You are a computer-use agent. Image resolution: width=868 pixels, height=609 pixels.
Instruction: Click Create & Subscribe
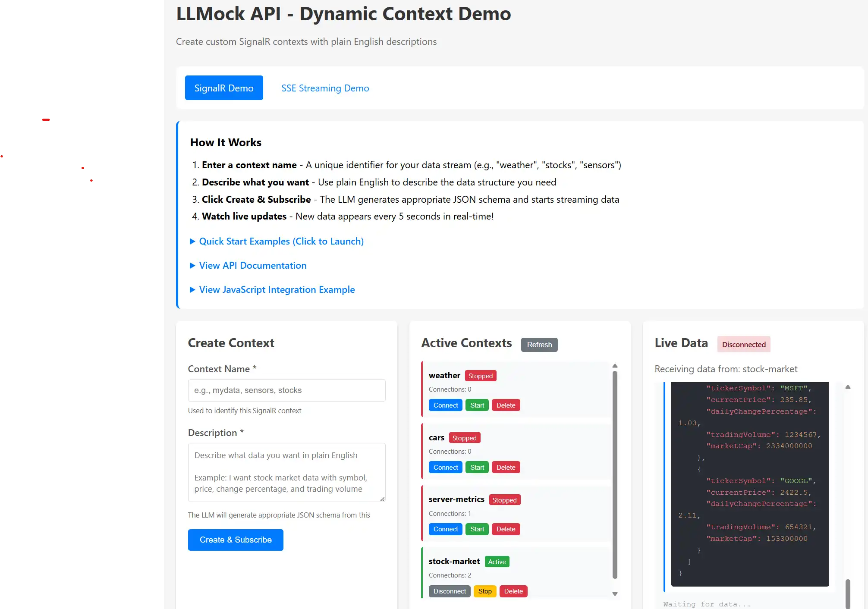tap(235, 540)
